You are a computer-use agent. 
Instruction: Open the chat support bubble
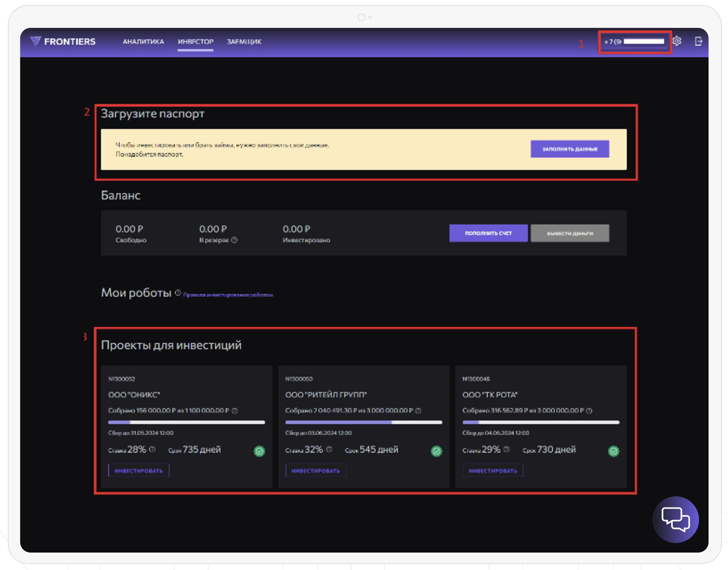[x=675, y=519]
